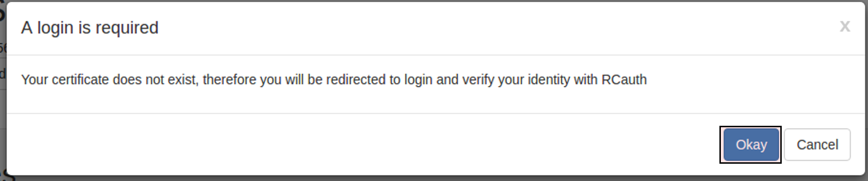Viewport: 868px width, 181px height.
Task: Click the word 'login' in the dialog title
Action: tap(55, 29)
